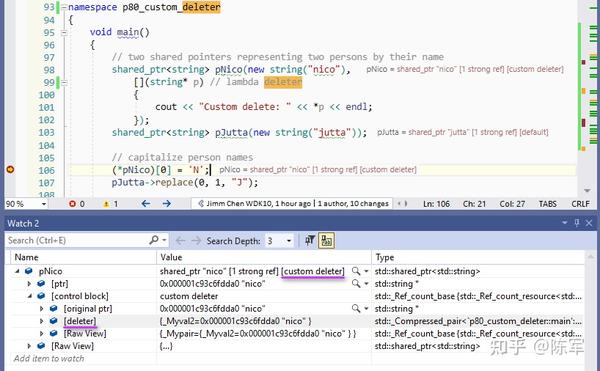Click the red error count icon
Image resolution: width=600 pixels, height=371 pixels.
click(x=72, y=204)
